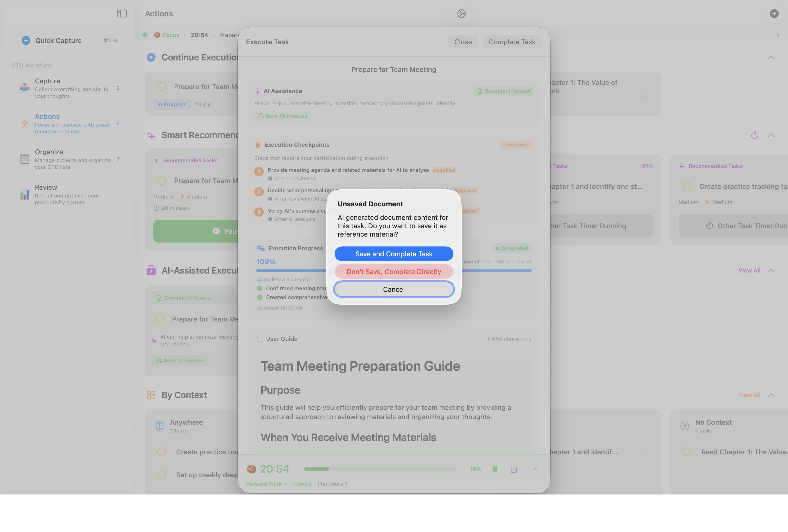
Task: Expand the Pomodoro bar with its chevron
Action: click(x=534, y=469)
